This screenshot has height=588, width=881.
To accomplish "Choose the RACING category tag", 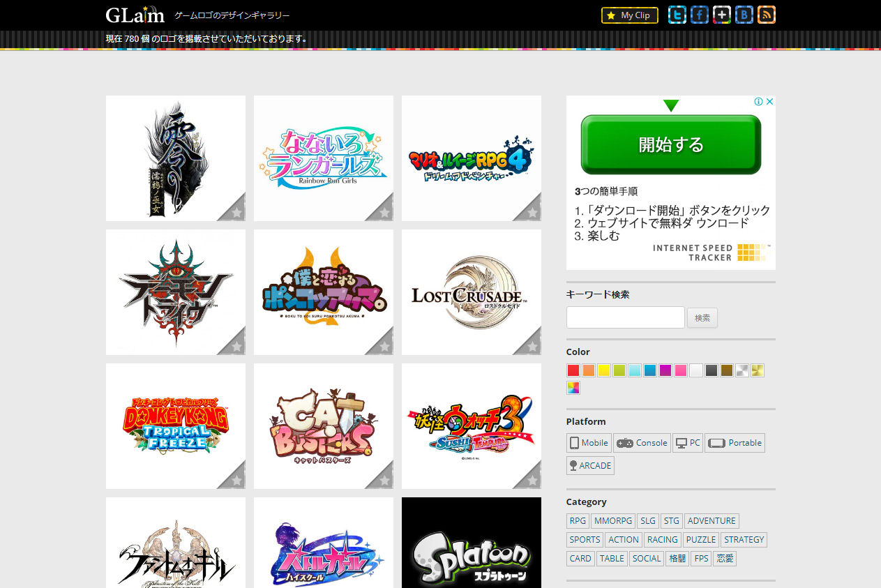I will coord(663,539).
